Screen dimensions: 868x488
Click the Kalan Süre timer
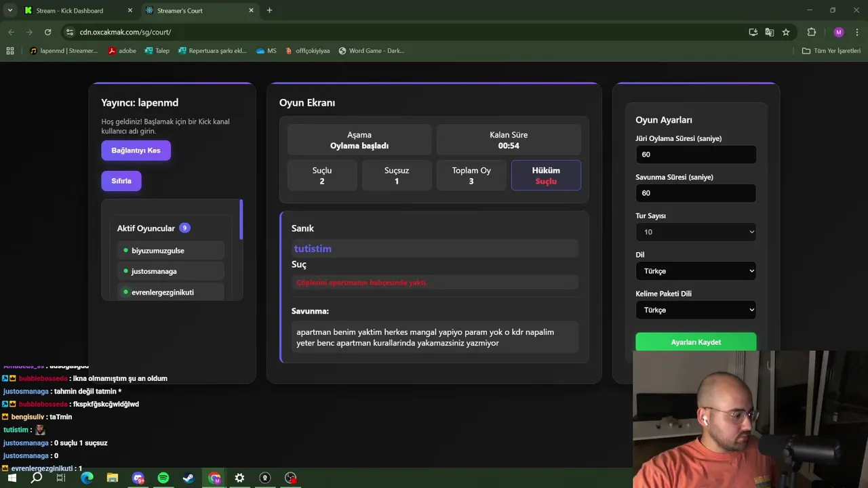click(509, 140)
